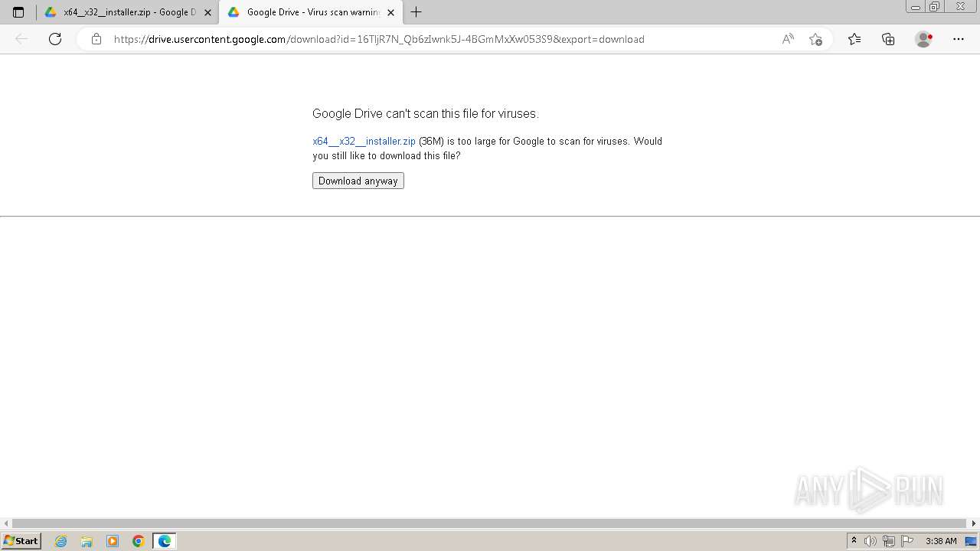Open the clock showing 3:38 AM
Screen dimensions: 980x551
[x=941, y=541]
